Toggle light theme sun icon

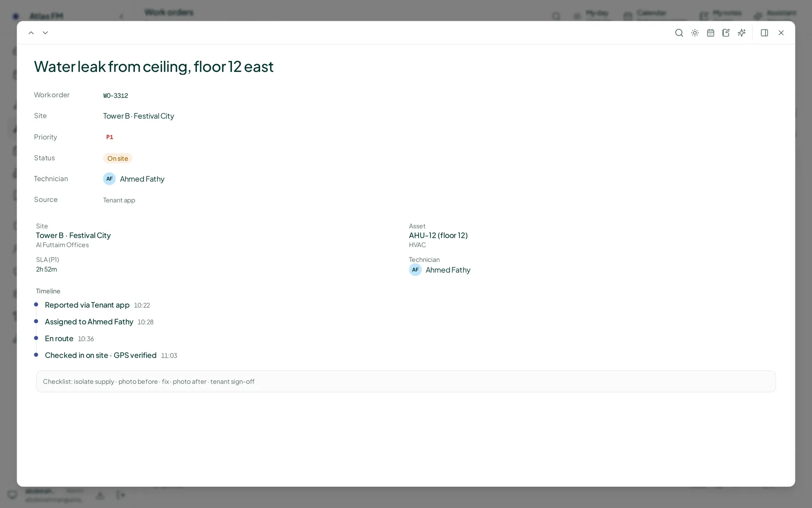tap(695, 33)
